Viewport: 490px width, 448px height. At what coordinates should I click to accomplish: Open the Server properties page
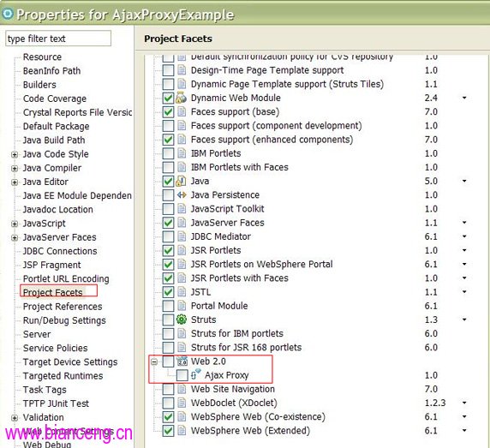click(37, 334)
